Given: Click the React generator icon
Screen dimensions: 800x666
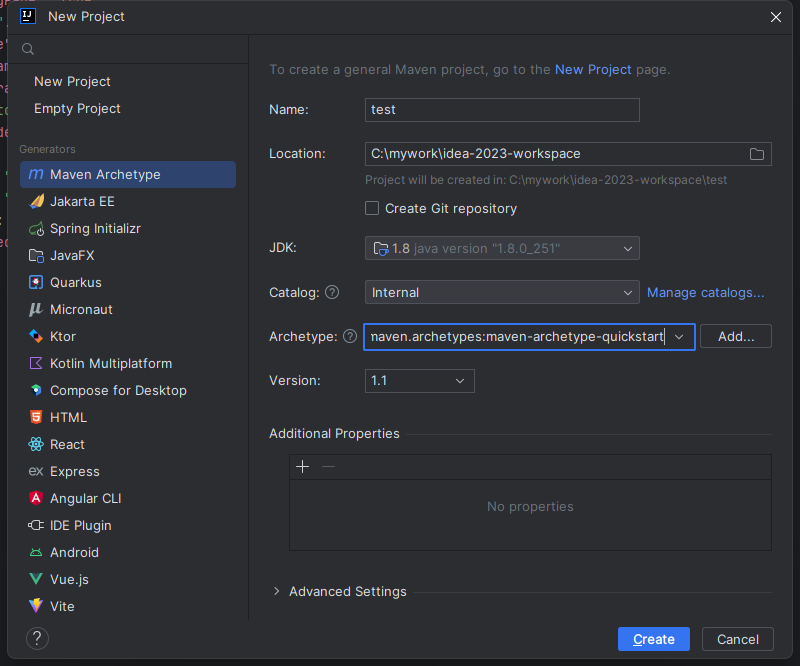Looking at the screenshot, I should (x=36, y=444).
